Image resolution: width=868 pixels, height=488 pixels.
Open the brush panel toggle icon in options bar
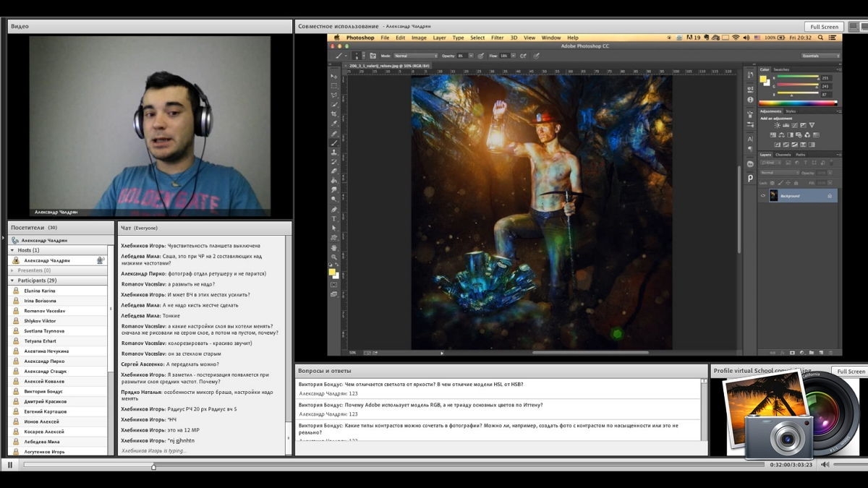[x=373, y=56]
